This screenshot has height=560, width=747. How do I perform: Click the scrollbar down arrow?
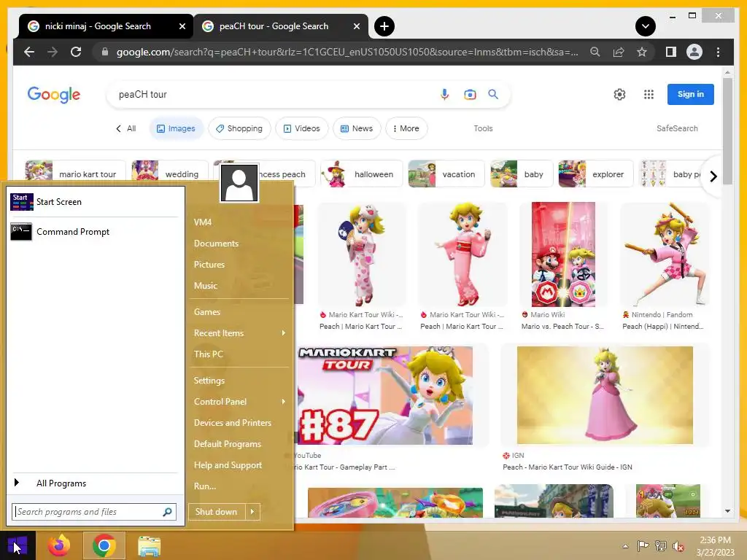(727, 511)
